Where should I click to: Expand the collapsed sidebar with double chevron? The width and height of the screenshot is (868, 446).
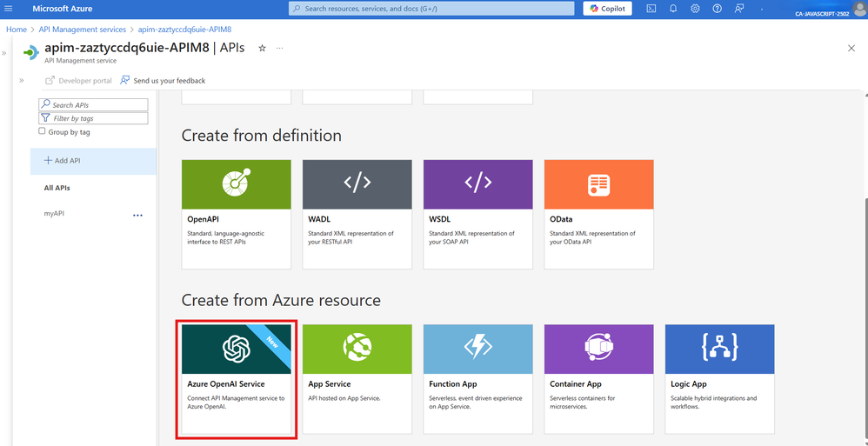pyautogui.click(x=22, y=80)
